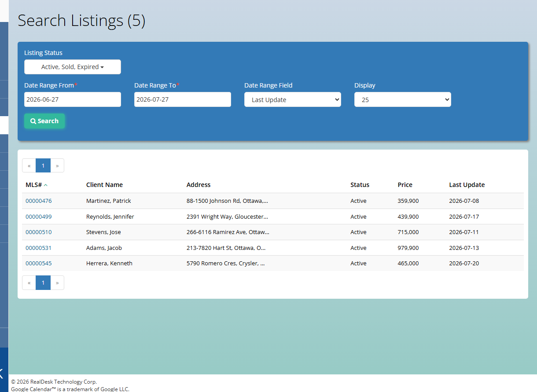Click Active status for Martinez, Patrick row
537x392 pixels.
(358, 201)
